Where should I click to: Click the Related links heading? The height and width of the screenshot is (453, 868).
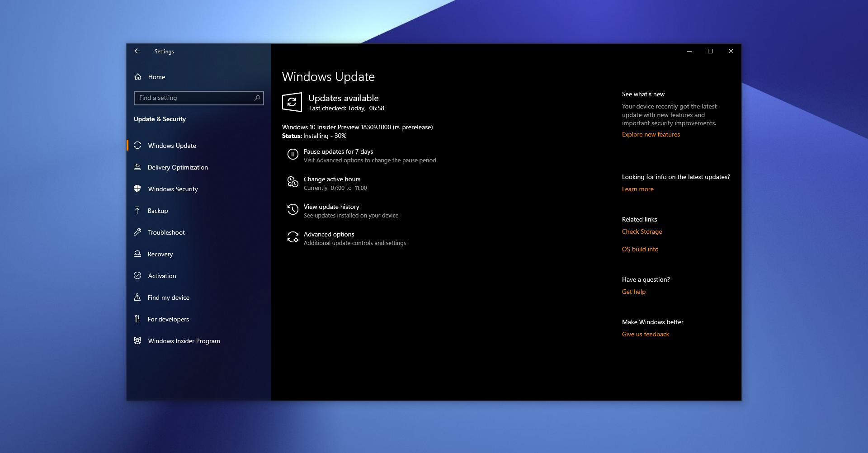(640, 219)
